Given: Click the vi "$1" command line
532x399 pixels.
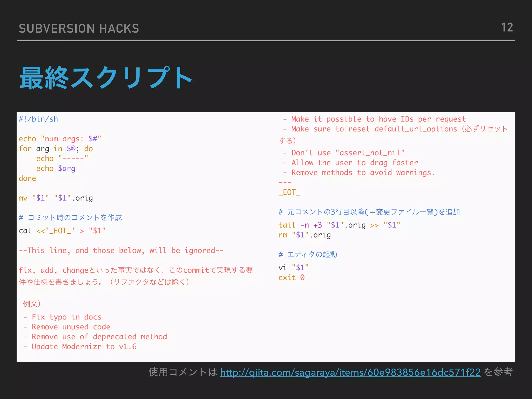Looking at the screenshot, I should 293,268.
